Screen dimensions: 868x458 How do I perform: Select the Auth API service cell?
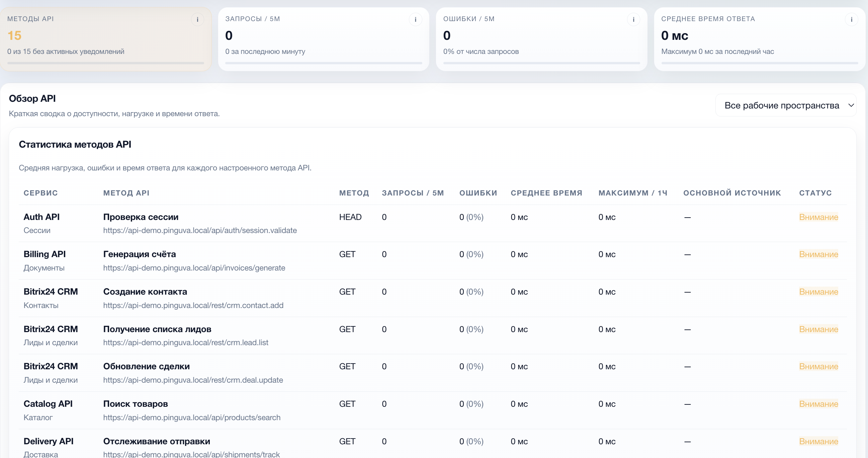pyautogui.click(x=41, y=217)
